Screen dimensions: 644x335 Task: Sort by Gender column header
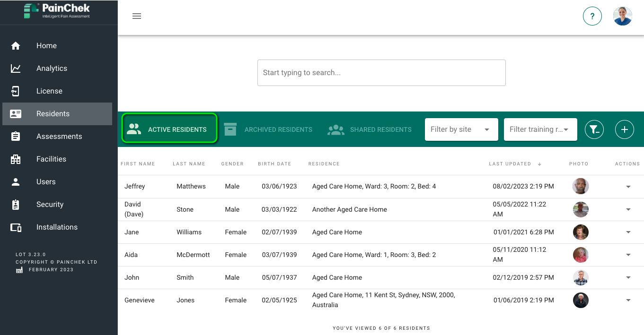[x=232, y=164]
